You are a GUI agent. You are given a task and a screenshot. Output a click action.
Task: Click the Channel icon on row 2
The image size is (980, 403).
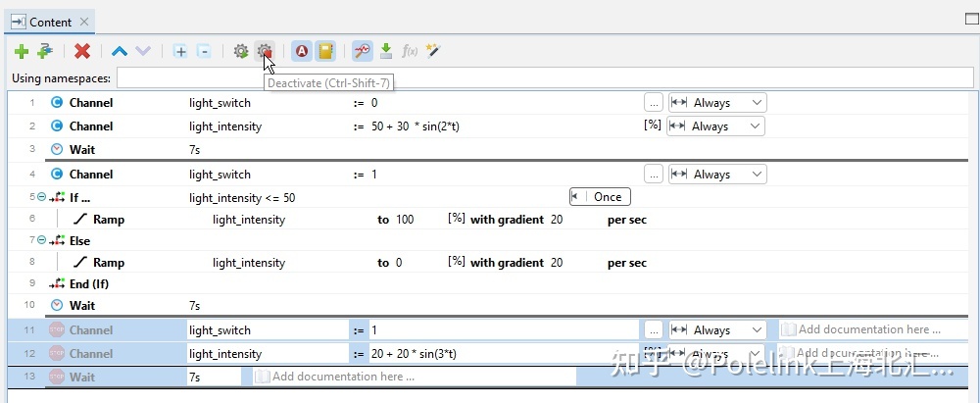pyautogui.click(x=57, y=126)
